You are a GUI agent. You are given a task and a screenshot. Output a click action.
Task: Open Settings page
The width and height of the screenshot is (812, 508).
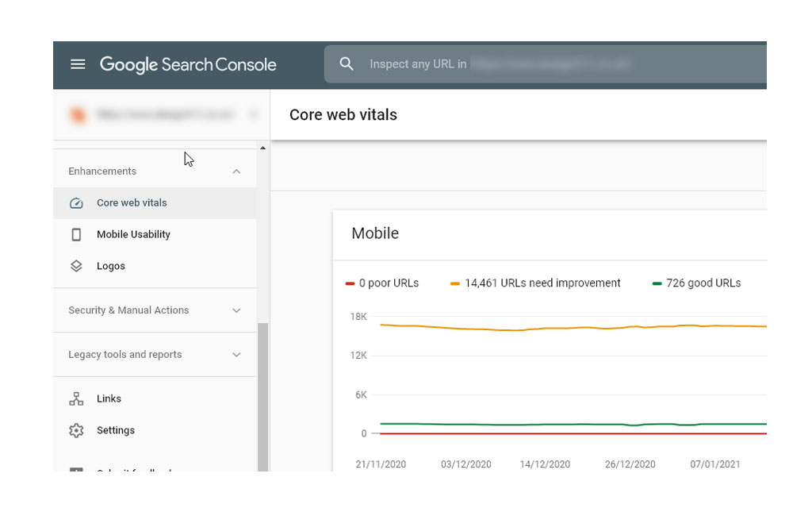[x=155, y=430]
